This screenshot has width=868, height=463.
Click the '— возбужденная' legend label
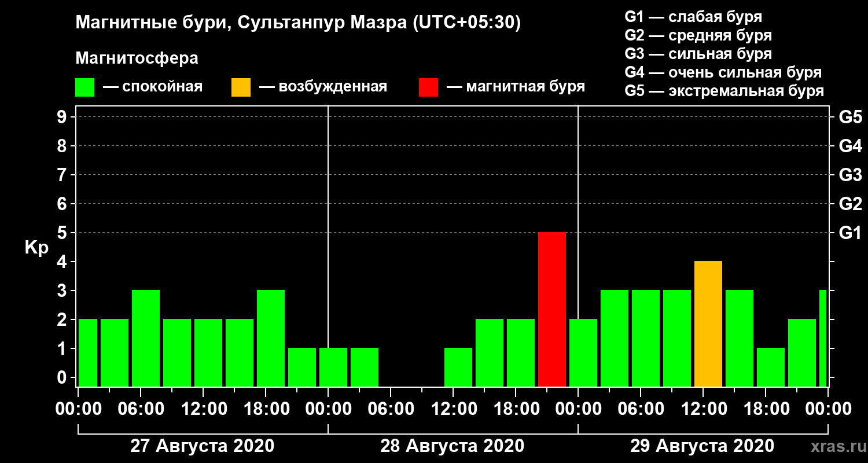[x=323, y=87]
